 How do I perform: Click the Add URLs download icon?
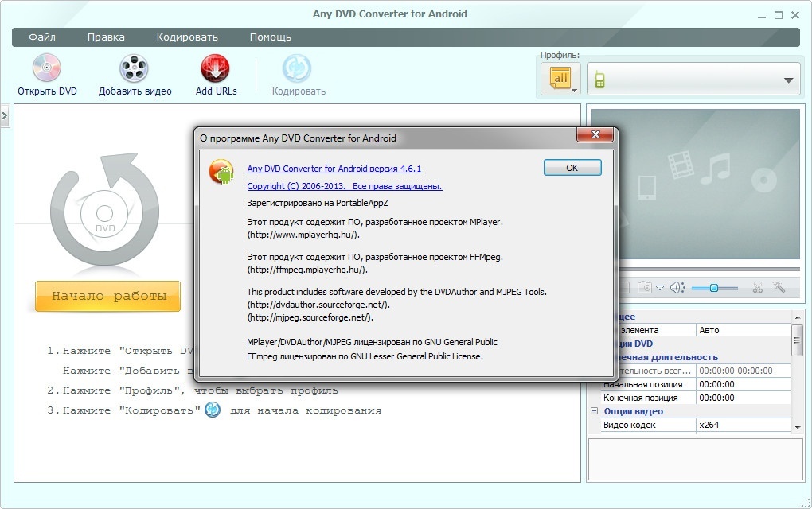[216, 68]
